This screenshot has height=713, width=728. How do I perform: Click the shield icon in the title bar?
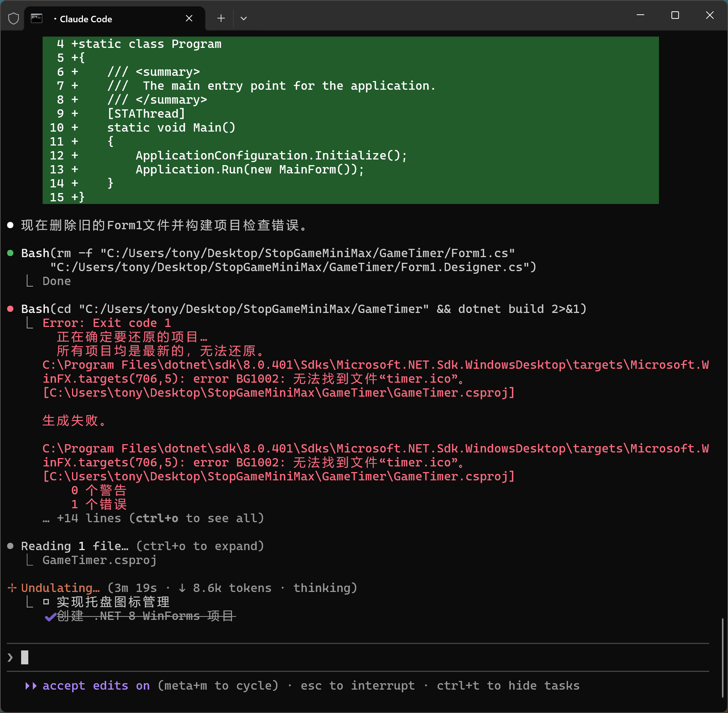(x=14, y=18)
